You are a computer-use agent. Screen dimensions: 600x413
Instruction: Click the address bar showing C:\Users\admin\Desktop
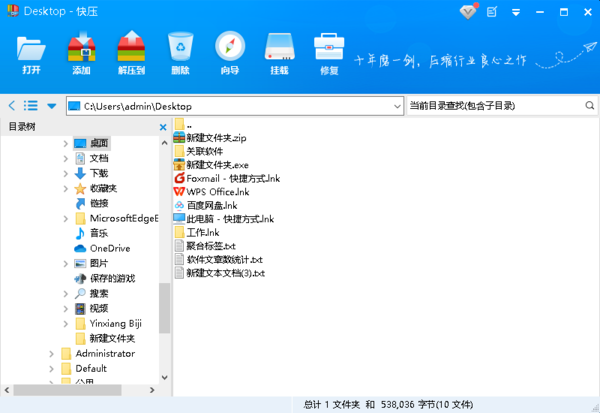[235, 106]
